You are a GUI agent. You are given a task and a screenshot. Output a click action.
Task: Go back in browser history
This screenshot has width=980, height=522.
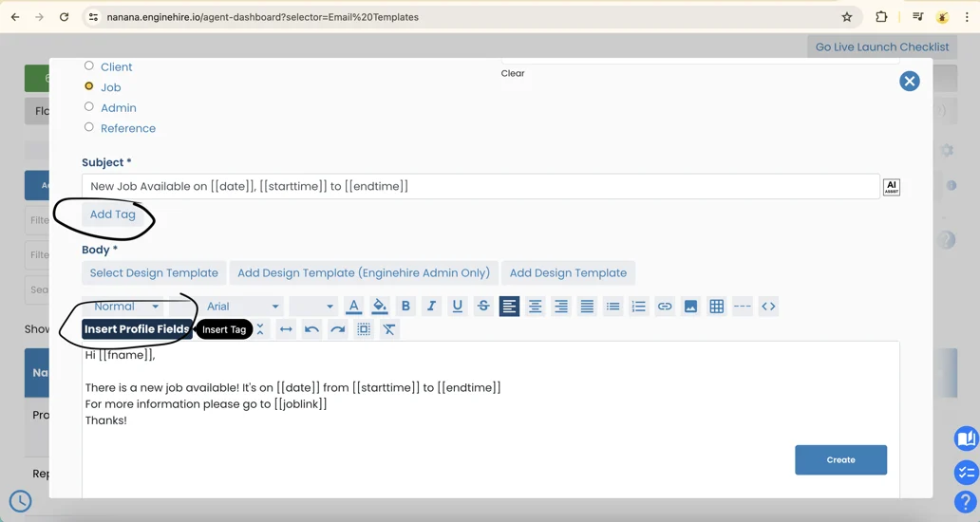[x=15, y=17]
